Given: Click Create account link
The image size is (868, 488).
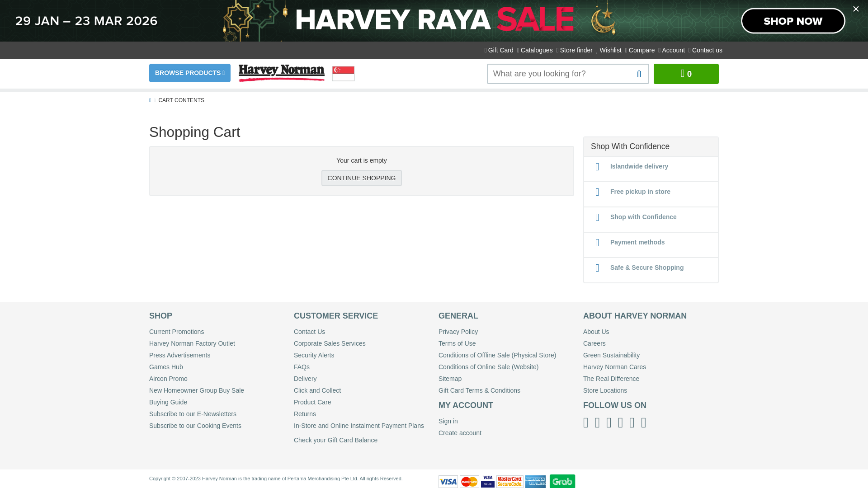Looking at the screenshot, I should [460, 433].
